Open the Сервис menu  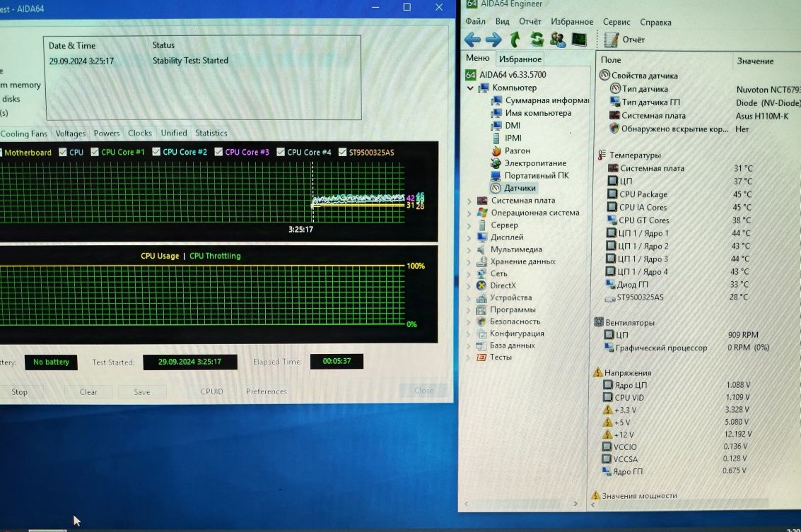click(616, 22)
